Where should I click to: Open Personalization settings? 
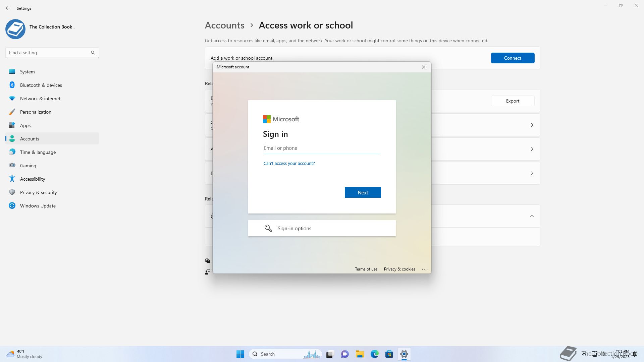[x=52, y=112]
